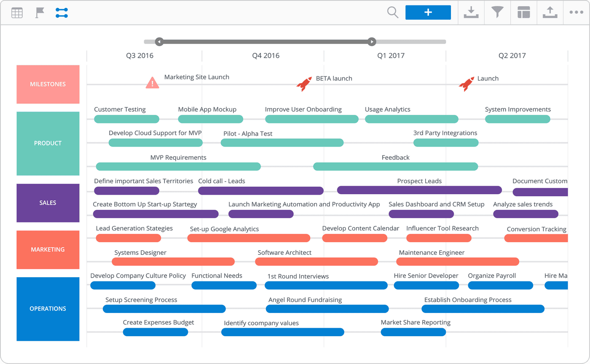Click the blue plus add button
The height and width of the screenshot is (364, 590).
point(428,13)
